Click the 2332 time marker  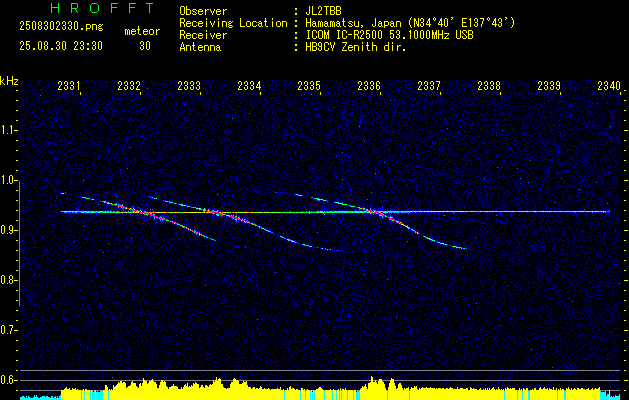[x=129, y=85]
